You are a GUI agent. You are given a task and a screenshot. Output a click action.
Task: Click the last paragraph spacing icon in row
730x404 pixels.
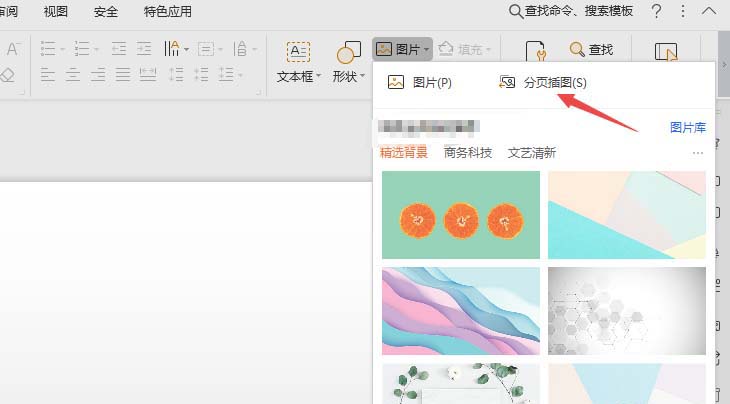[x=226, y=74]
